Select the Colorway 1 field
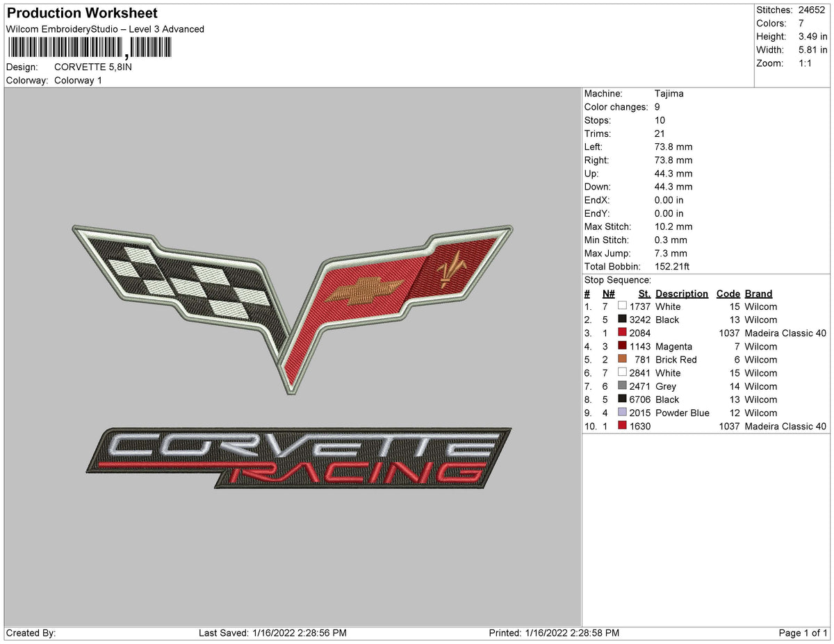The width and height of the screenshot is (834, 644). tap(78, 80)
